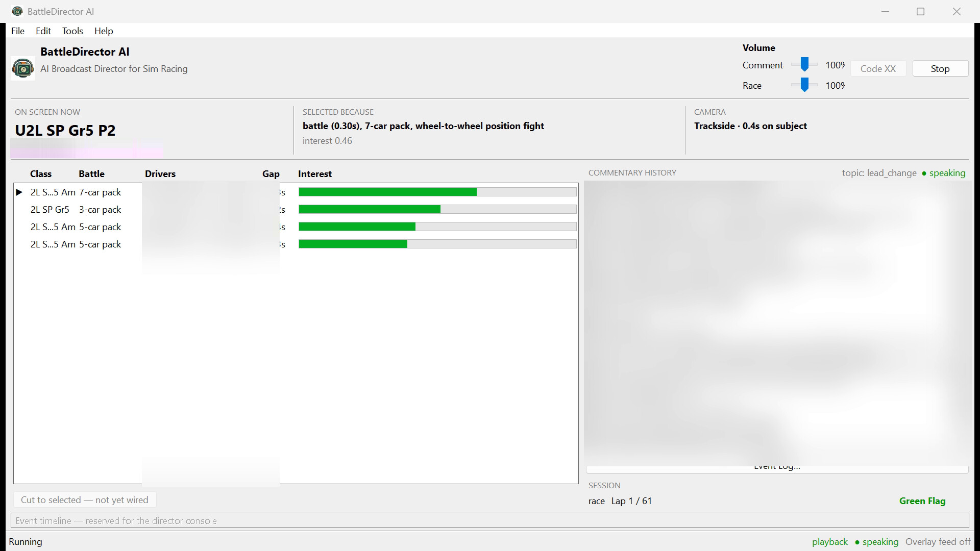Click the Drivers column header

(x=160, y=173)
